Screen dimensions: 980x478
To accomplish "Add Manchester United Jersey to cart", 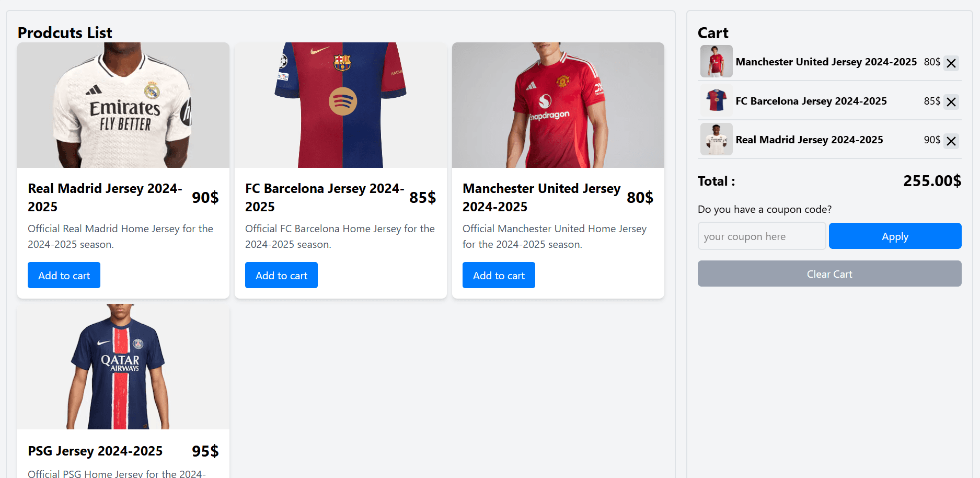I will [x=499, y=275].
